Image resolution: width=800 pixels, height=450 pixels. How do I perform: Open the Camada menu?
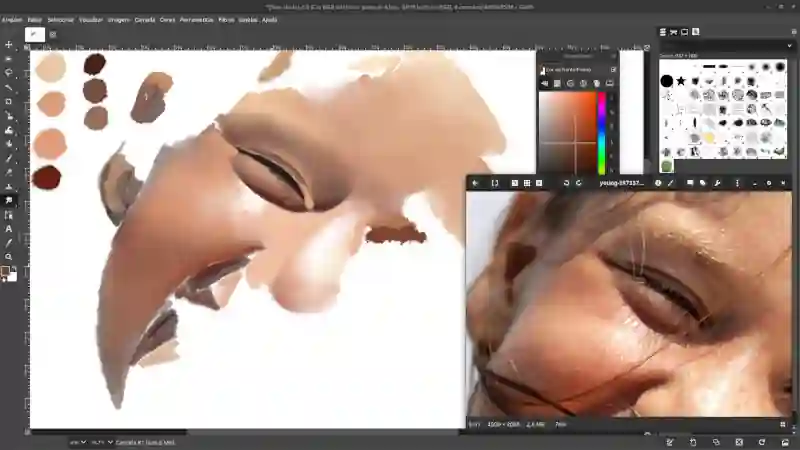pyautogui.click(x=145, y=20)
